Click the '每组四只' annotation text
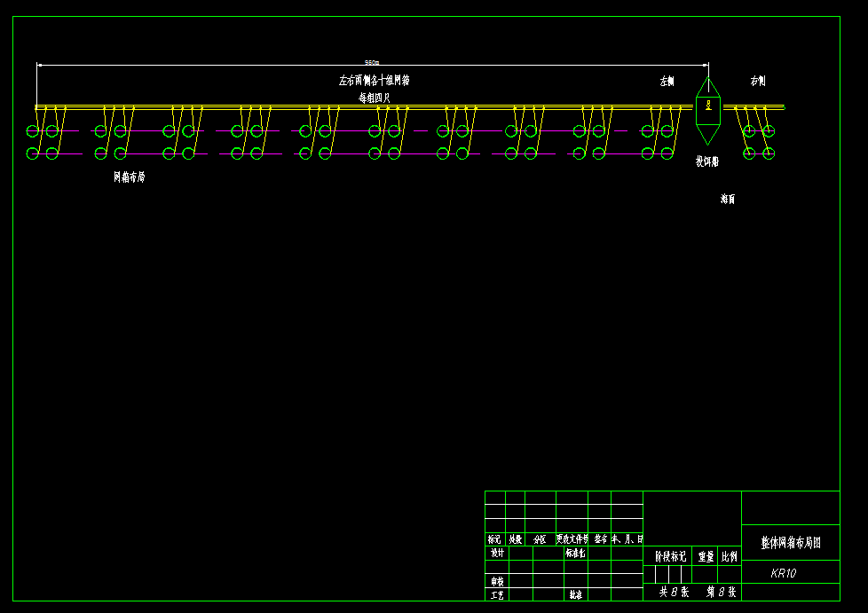Screen dimensions: 868x613 pos(375,98)
